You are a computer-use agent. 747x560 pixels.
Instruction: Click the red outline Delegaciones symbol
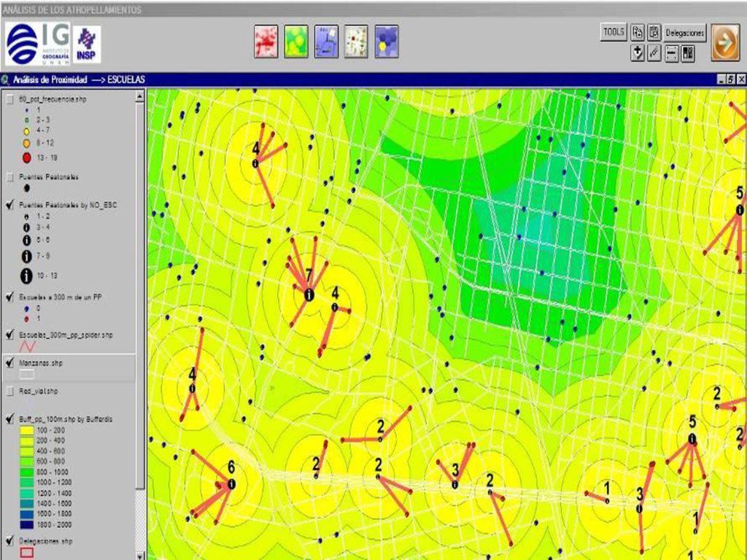pyautogui.click(x=27, y=553)
